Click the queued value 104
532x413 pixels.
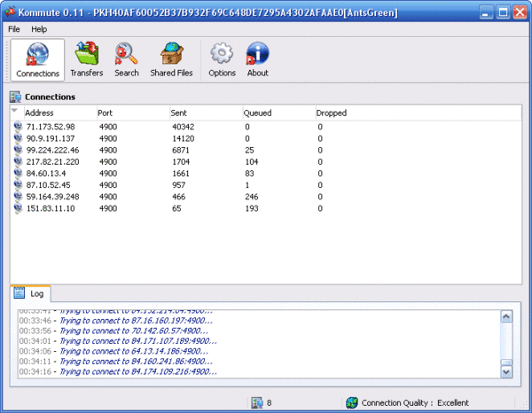tap(252, 161)
